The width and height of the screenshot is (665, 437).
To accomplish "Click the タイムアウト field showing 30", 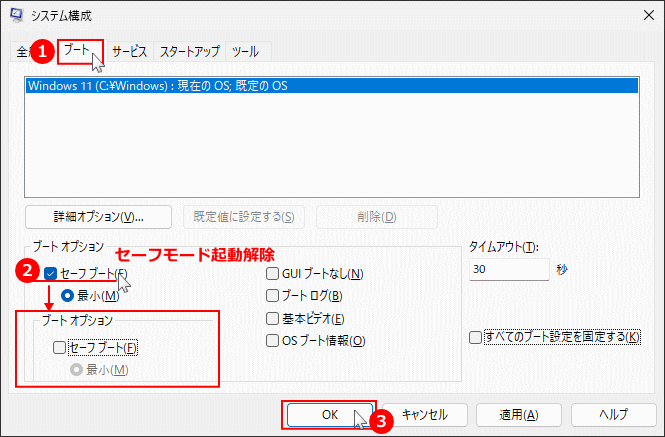I will (509, 269).
